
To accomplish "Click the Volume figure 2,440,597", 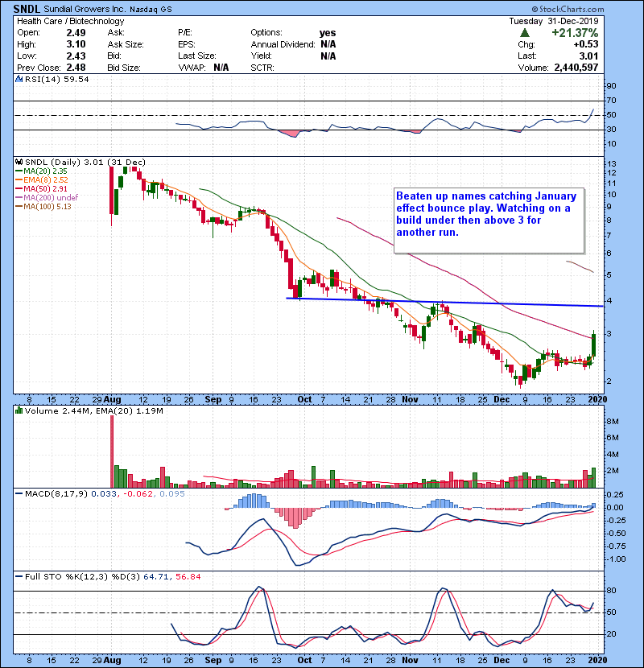I will tap(576, 68).
